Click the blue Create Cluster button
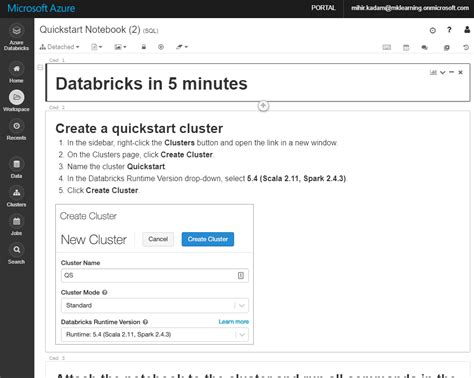This screenshot has height=378, width=474. [x=208, y=239]
